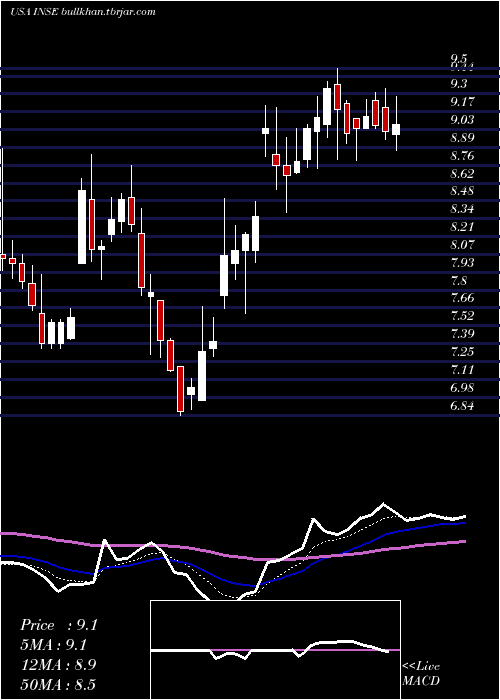This screenshot has width=500, height=700.
Task: Click the MACD inset chart panel
Action: [275, 650]
